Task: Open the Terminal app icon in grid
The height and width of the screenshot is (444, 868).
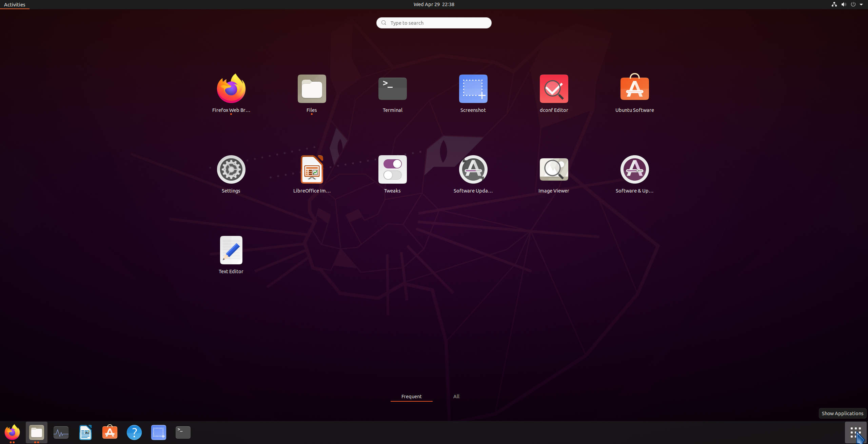Action: pyautogui.click(x=392, y=89)
